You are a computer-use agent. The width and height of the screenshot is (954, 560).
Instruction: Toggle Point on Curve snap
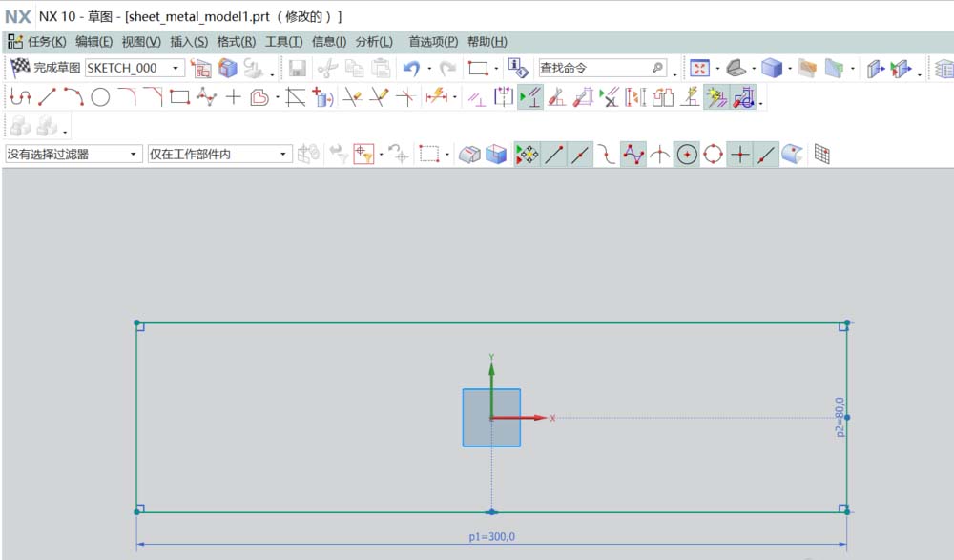(766, 155)
